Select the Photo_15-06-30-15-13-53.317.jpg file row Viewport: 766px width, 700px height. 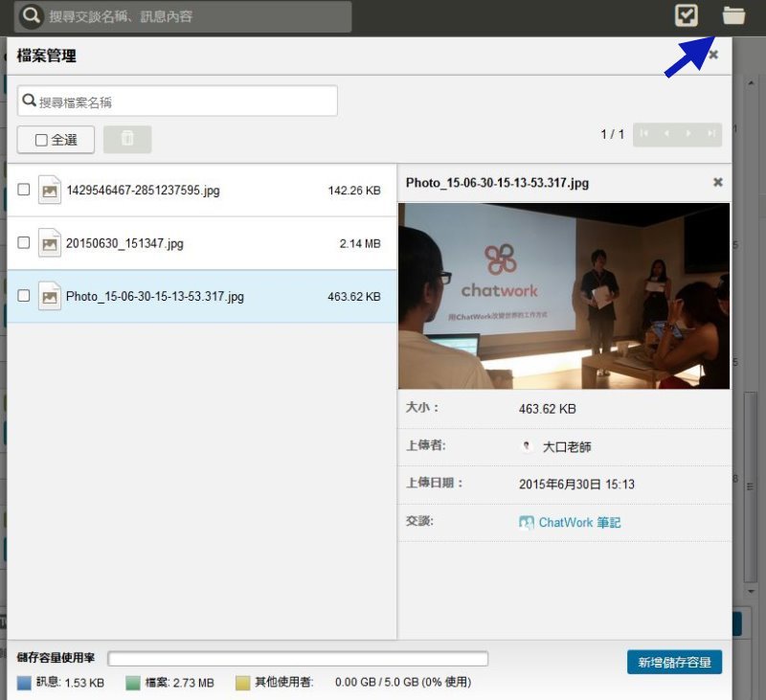coord(202,297)
